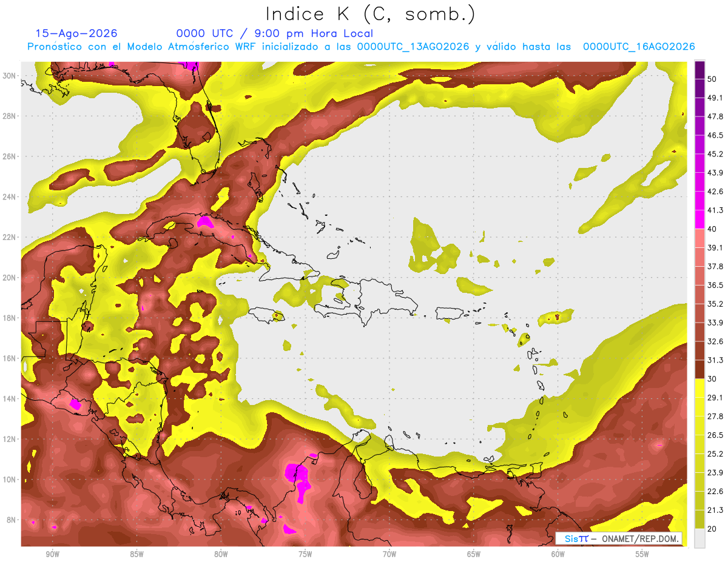Pick the purple swatch between 46.5 and 47.8
Viewport: 728px width, 562px height.
coord(699,126)
